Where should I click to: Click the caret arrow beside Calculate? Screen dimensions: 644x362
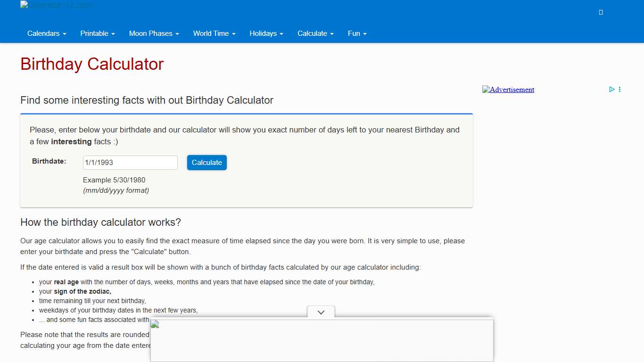click(331, 33)
